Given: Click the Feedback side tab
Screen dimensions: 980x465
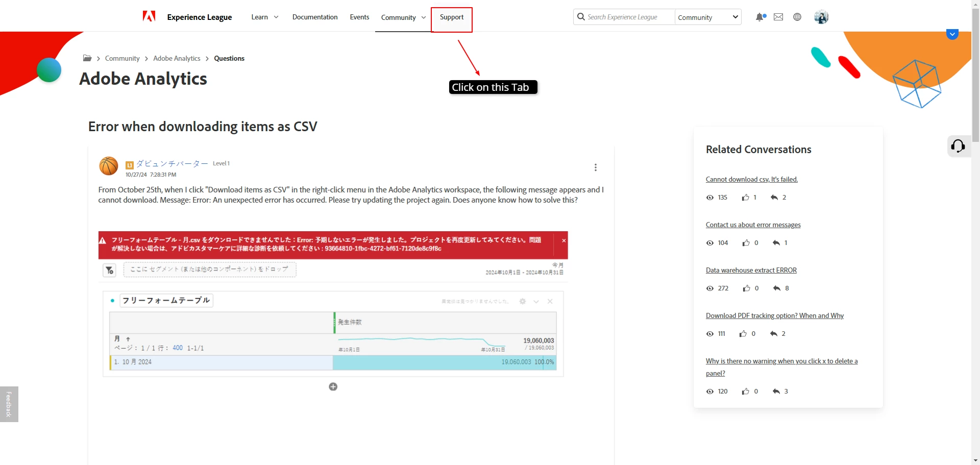Looking at the screenshot, I should [9, 404].
